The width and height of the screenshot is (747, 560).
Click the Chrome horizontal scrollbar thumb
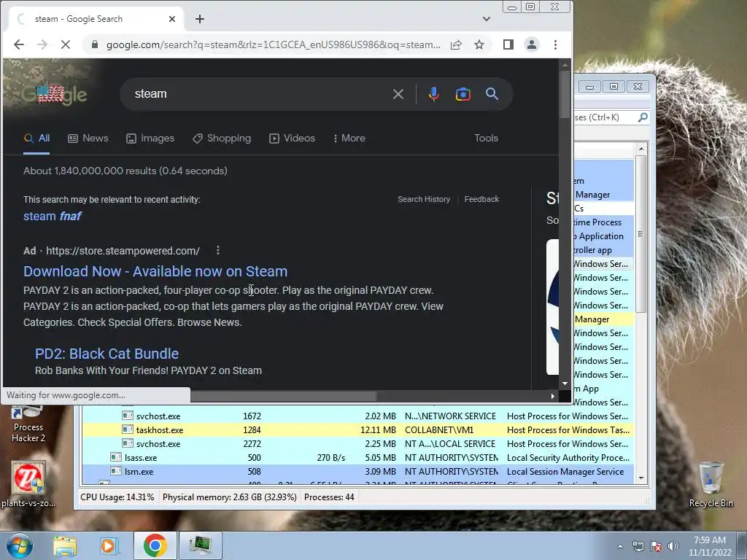(x=283, y=396)
